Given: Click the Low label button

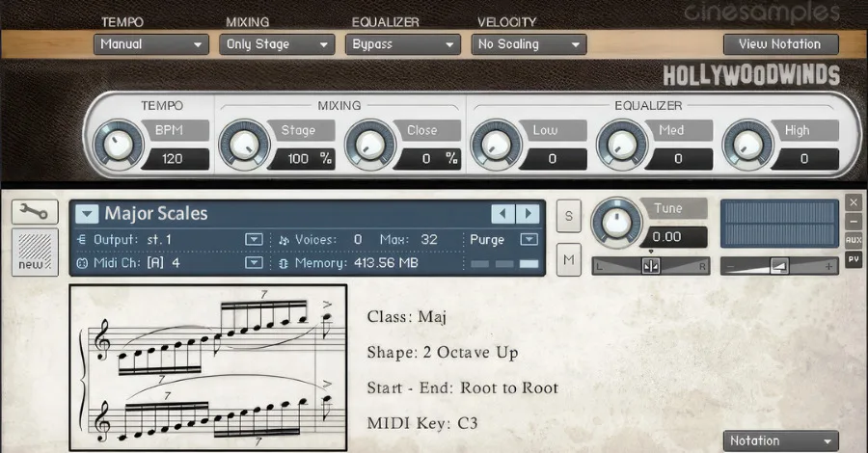Looking at the screenshot, I should pyautogui.click(x=553, y=130).
